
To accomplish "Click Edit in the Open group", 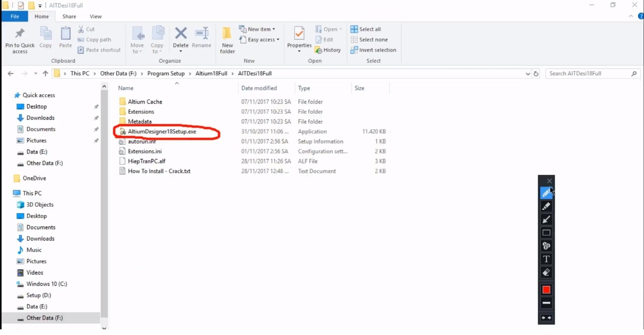I will (324, 40).
